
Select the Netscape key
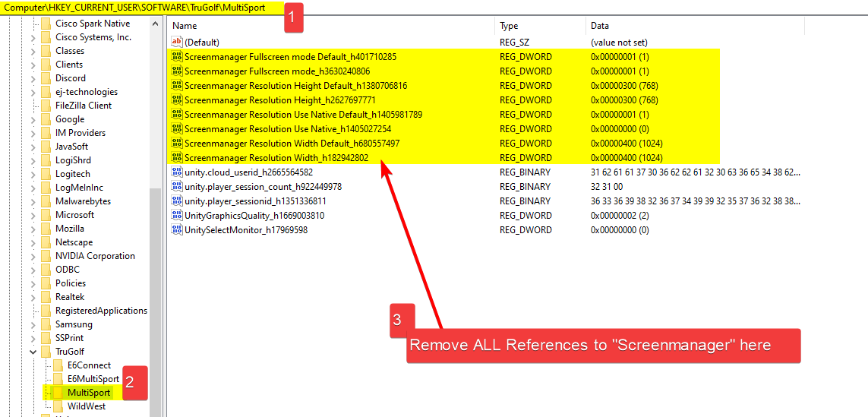pyautogui.click(x=74, y=242)
